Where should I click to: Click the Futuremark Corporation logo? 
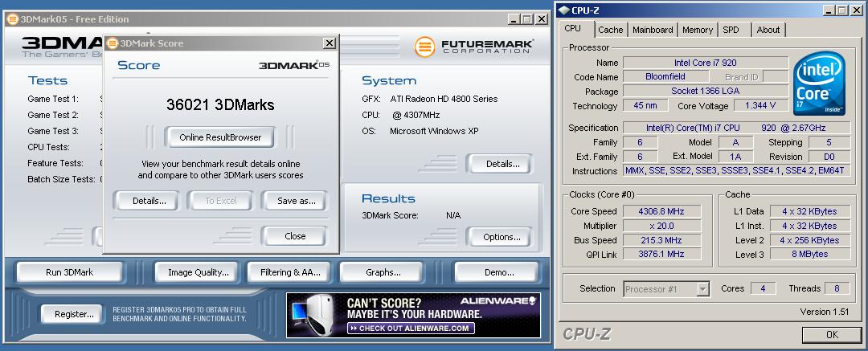pyautogui.click(x=474, y=47)
